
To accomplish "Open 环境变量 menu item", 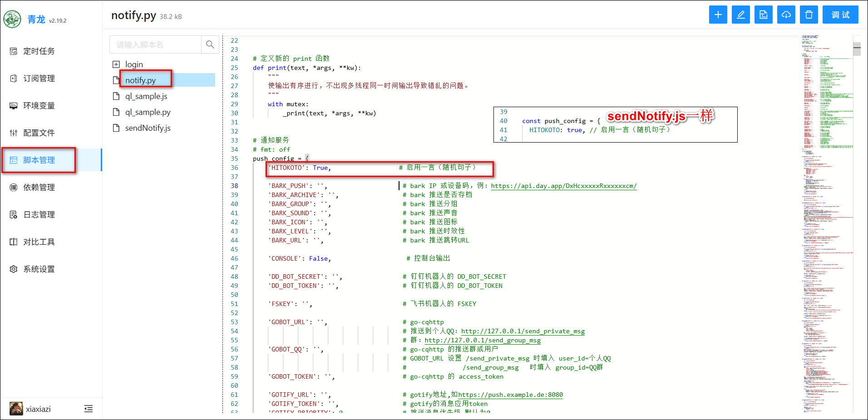I will click(x=39, y=106).
